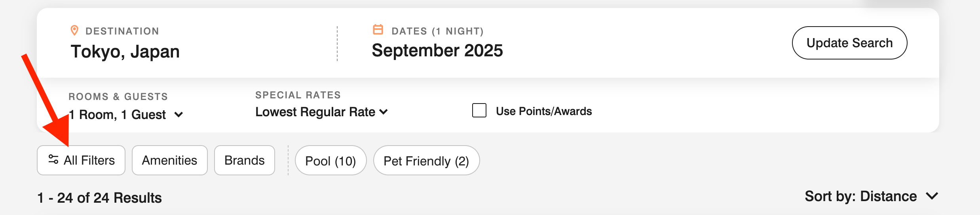Open the Special Rates dropdown

point(315,112)
